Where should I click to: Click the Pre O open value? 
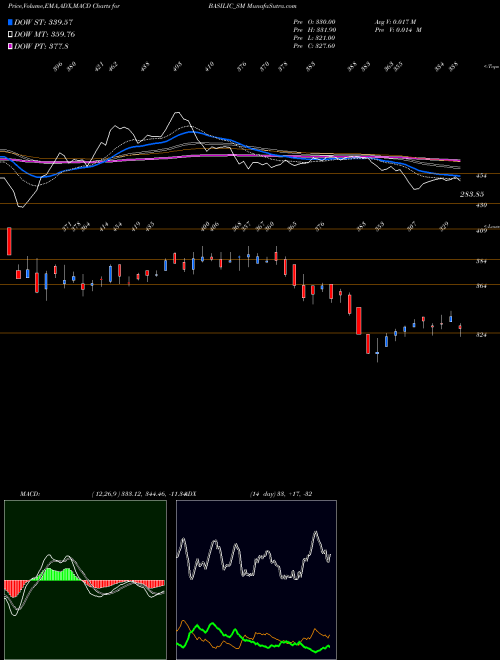point(314,22)
